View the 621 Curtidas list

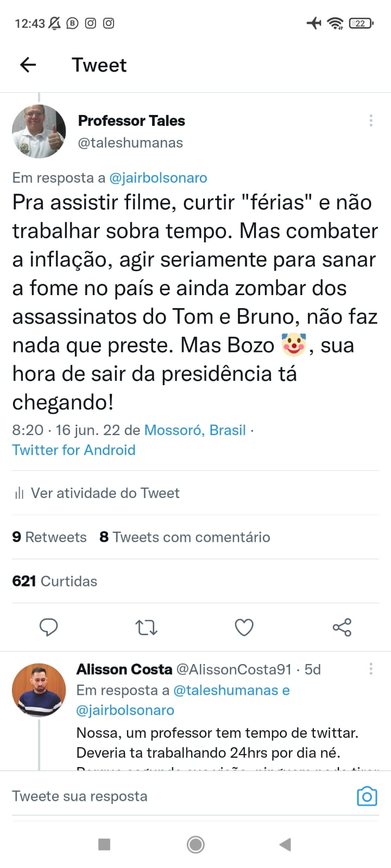[x=55, y=581]
